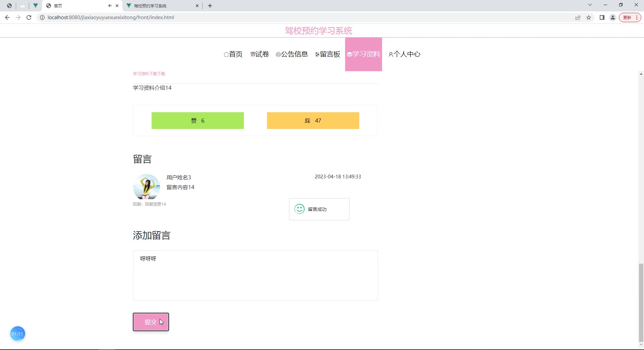Open the 试卷 menu item
This screenshot has height=350, width=644.
coord(260,54)
